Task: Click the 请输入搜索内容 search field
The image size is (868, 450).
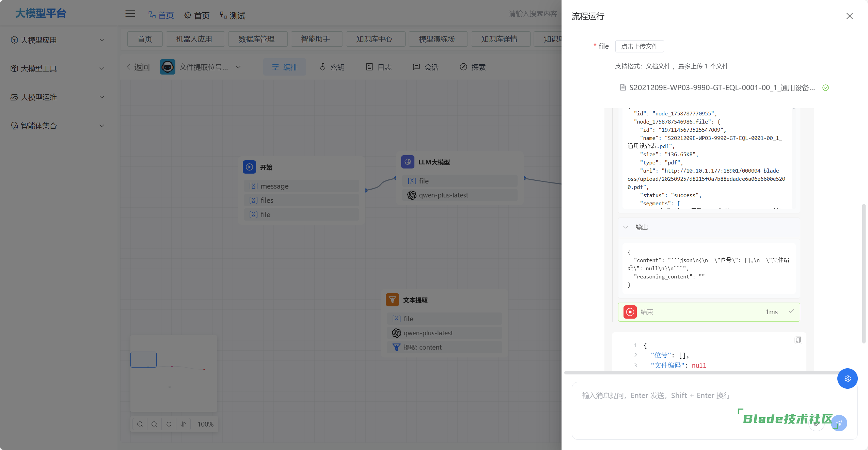Action: tap(533, 14)
